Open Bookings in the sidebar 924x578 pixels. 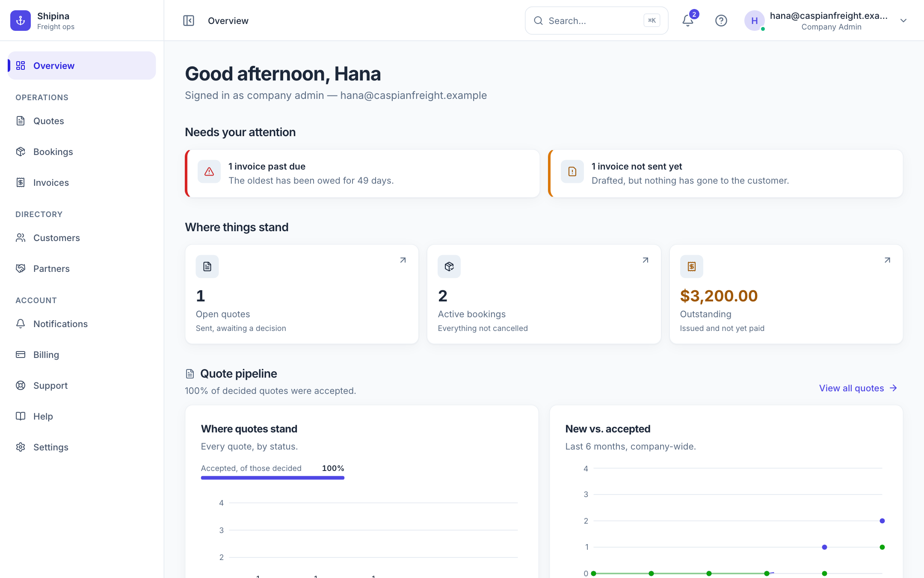coord(82,152)
